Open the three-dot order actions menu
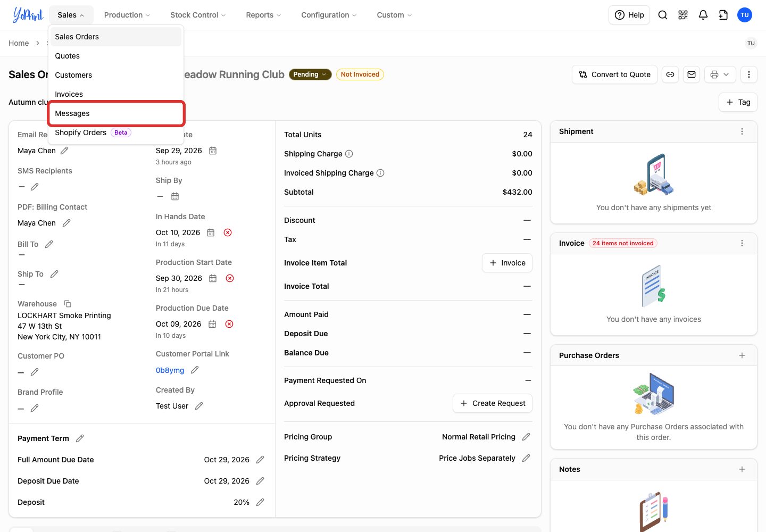This screenshot has height=532, width=766. tap(749, 74)
